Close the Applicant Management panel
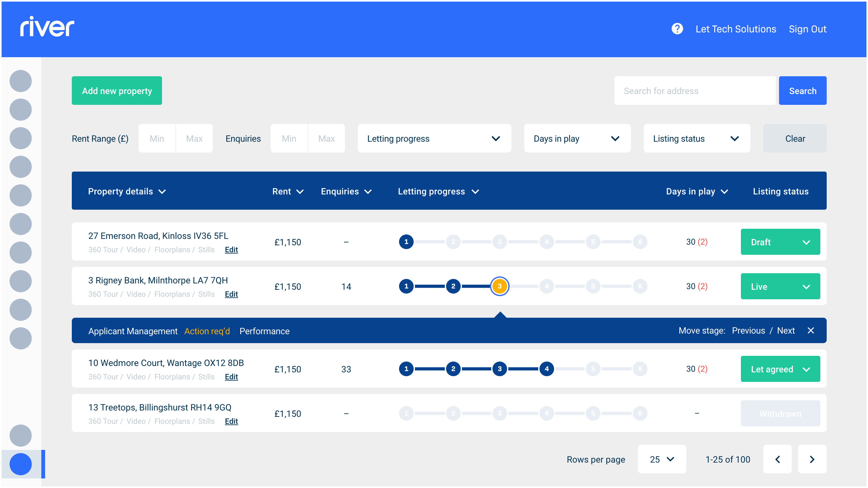Screen dimensions: 868x488 (x=811, y=331)
